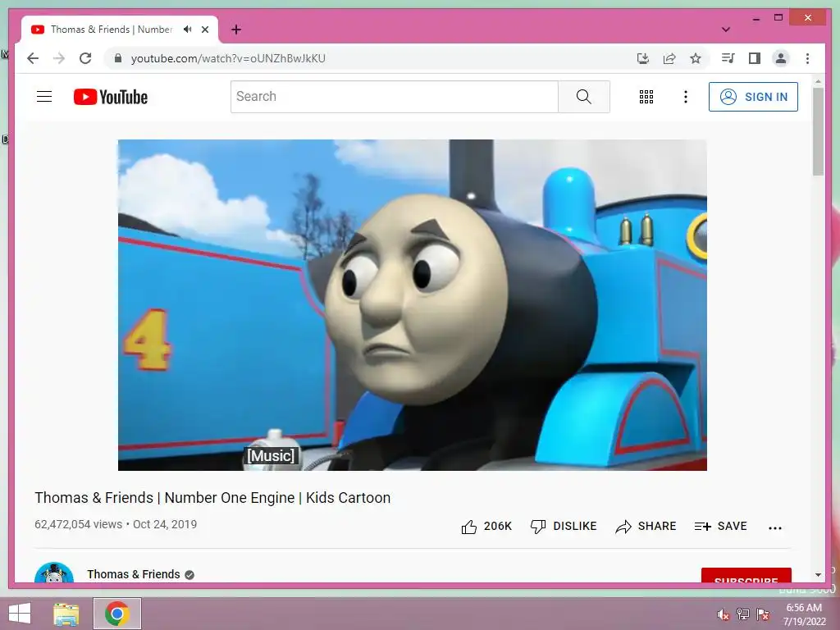Screen dimensions: 840x630
Task: Open the Action Center flag icon
Action: (x=763, y=614)
